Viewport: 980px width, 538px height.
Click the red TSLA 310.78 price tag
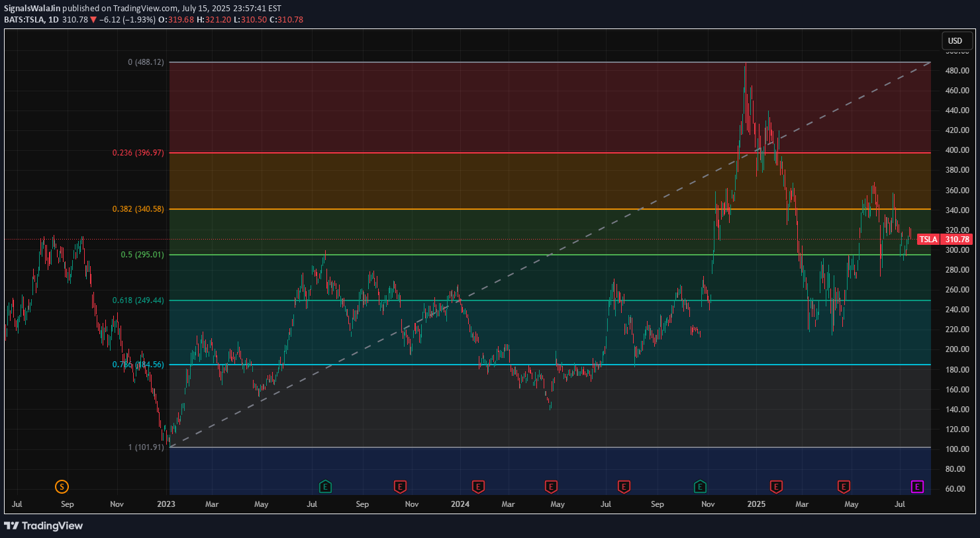point(945,240)
